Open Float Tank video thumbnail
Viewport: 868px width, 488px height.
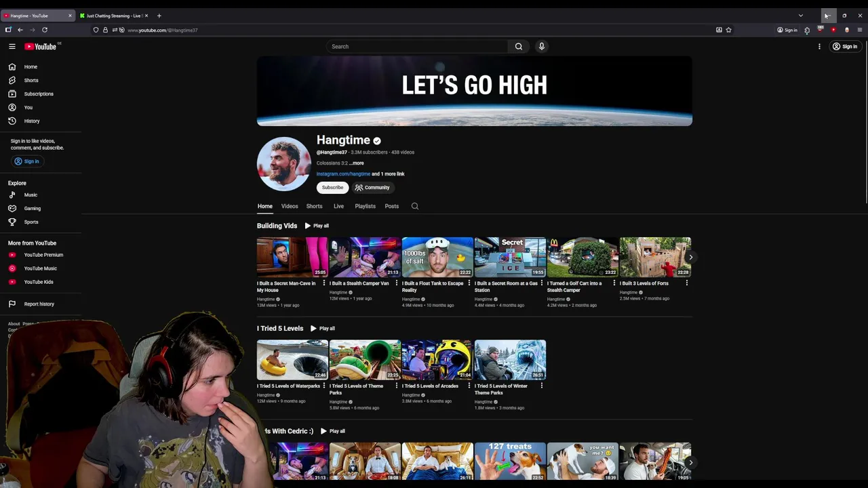pos(437,257)
